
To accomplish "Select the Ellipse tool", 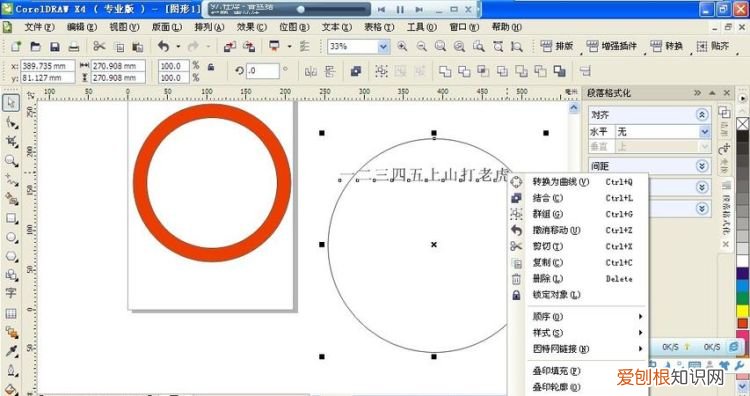I will coord(11,238).
